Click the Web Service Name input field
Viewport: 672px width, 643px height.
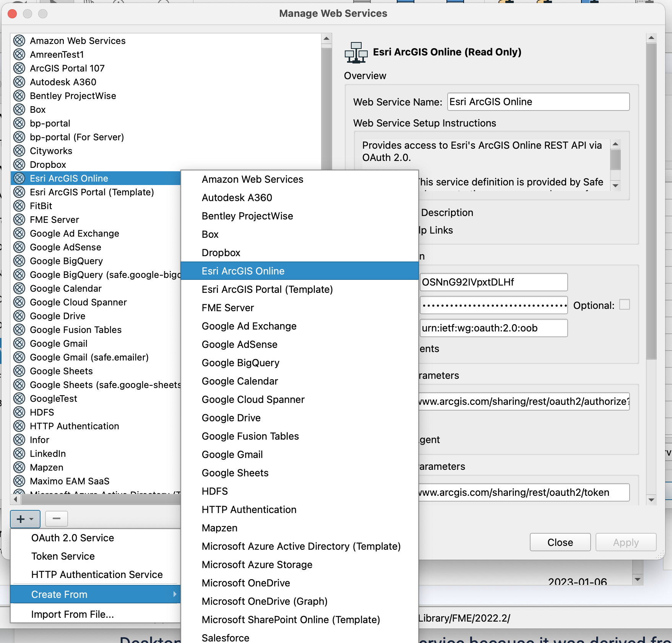pyautogui.click(x=538, y=102)
